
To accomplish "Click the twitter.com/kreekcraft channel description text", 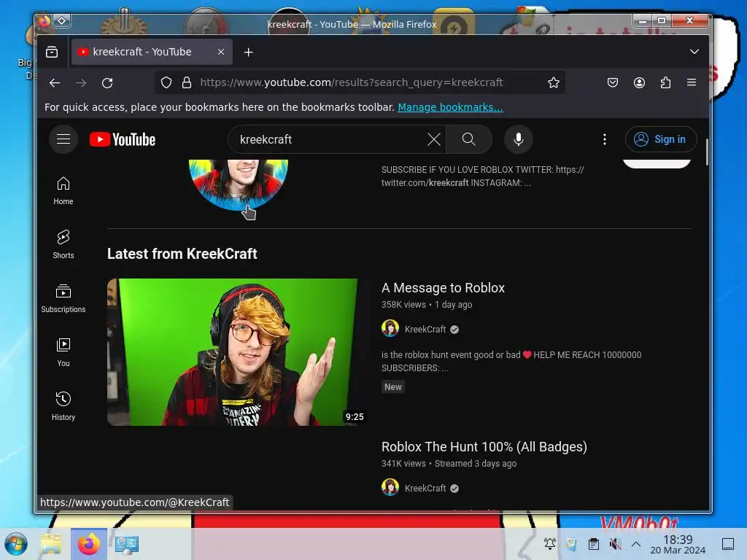I will 482,176.
